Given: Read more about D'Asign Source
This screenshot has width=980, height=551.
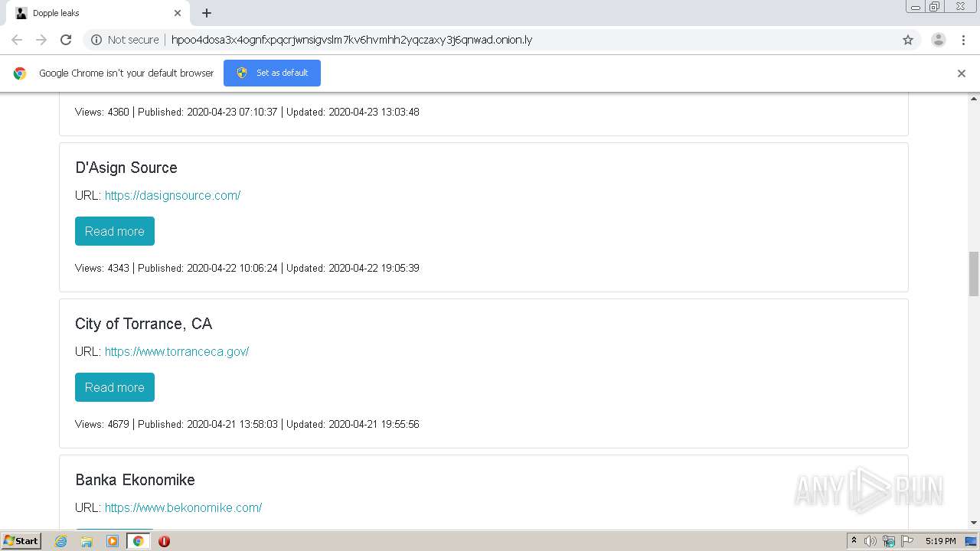Looking at the screenshot, I should 115,231.
